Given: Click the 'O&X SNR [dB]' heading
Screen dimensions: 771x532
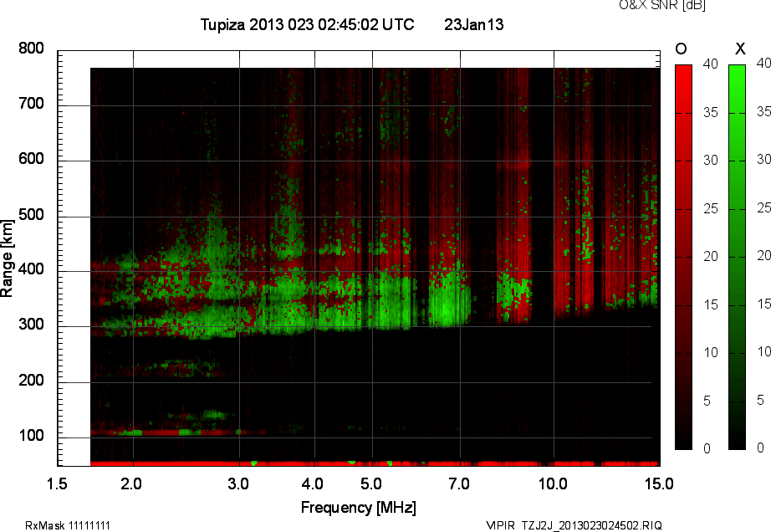Looking at the screenshot, I should coord(661,5).
